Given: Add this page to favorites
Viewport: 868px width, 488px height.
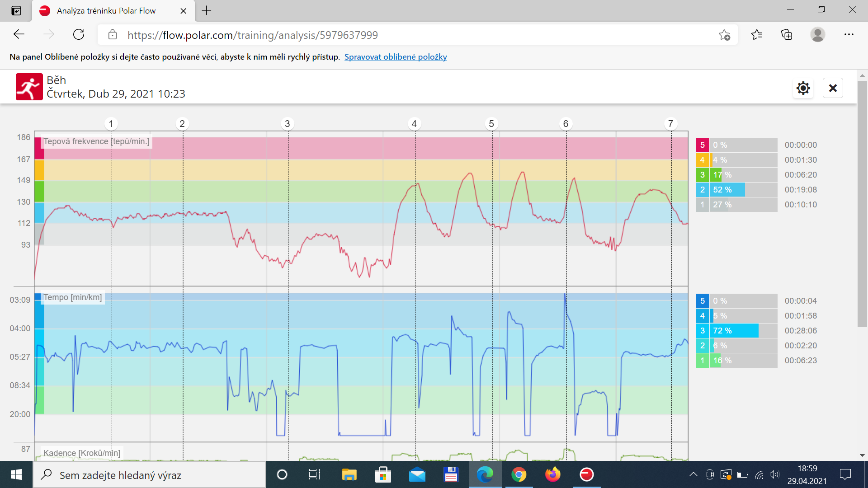Looking at the screenshot, I should click(x=724, y=35).
